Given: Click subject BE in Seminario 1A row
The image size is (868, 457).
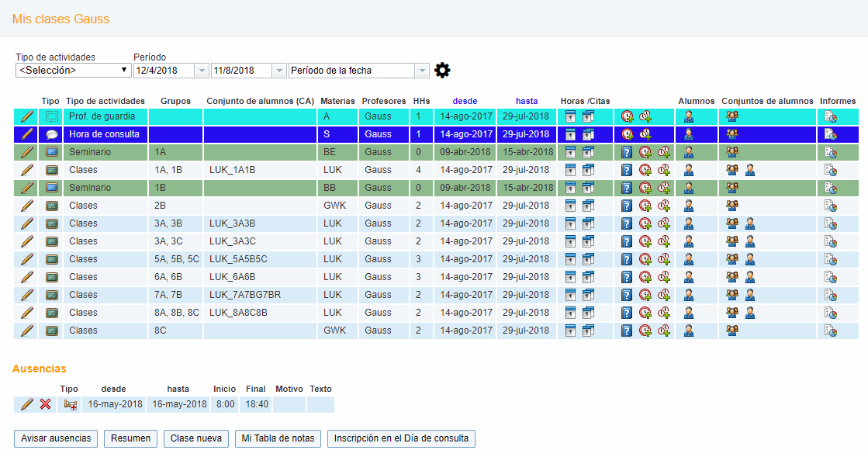Looking at the screenshot, I should coord(330,152).
